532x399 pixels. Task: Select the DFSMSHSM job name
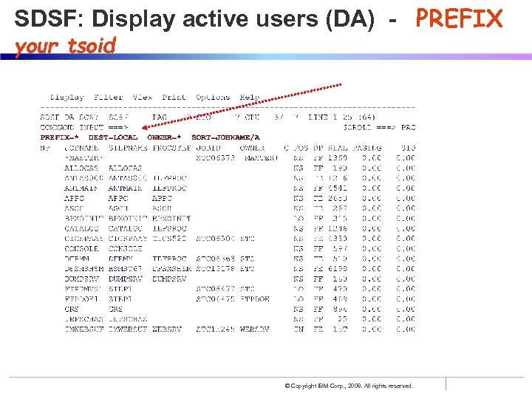(x=83, y=269)
